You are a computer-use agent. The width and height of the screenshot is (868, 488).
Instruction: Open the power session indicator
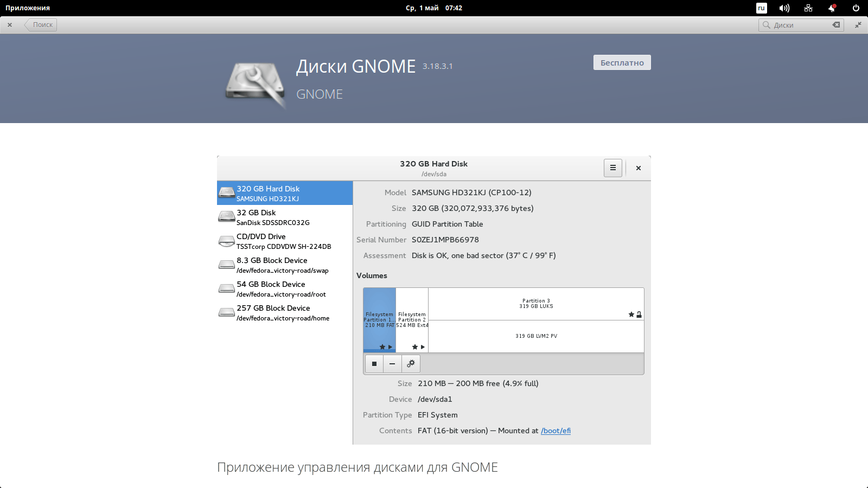[856, 8]
